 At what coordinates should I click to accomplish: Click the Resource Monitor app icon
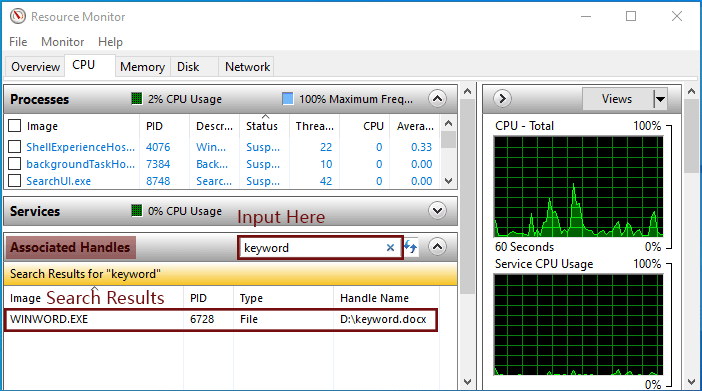(18, 17)
